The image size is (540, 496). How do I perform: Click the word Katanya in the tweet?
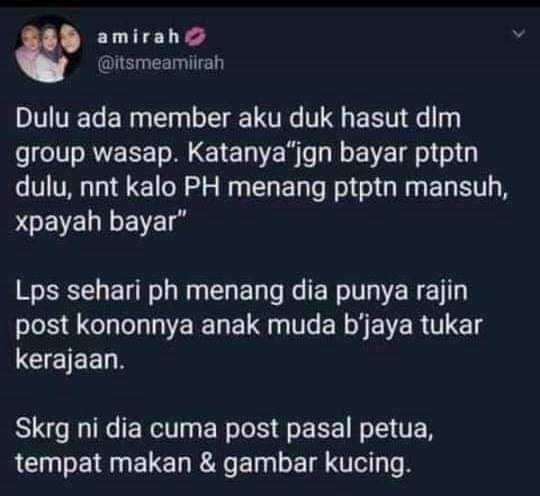click(237, 153)
